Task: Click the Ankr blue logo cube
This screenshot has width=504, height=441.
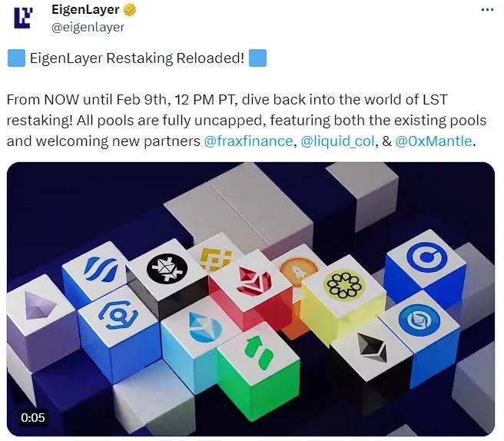Action: [118, 315]
